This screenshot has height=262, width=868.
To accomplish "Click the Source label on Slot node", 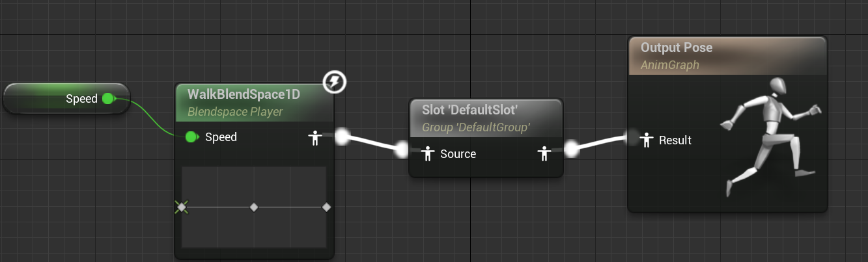I will pyautogui.click(x=458, y=154).
